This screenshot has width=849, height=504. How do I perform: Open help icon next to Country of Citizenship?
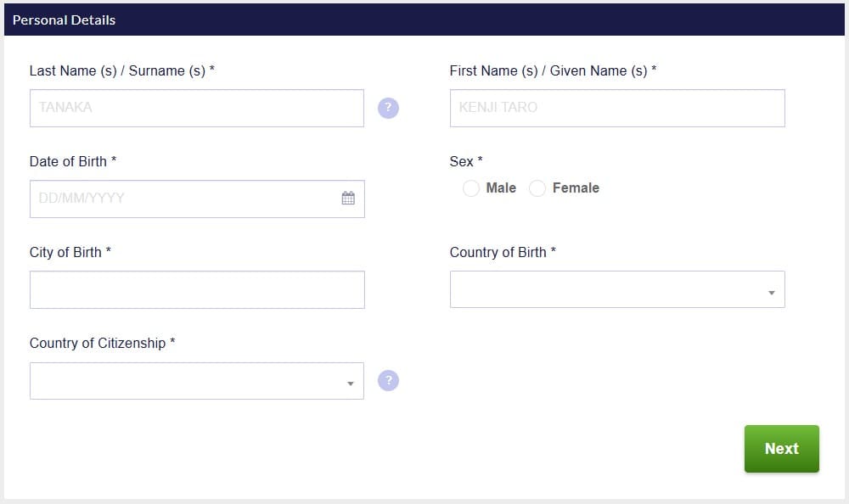tap(388, 380)
